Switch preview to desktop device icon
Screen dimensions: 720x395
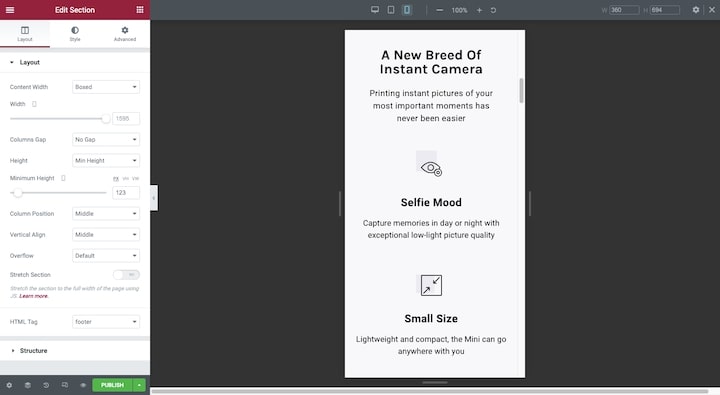[x=375, y=10]
